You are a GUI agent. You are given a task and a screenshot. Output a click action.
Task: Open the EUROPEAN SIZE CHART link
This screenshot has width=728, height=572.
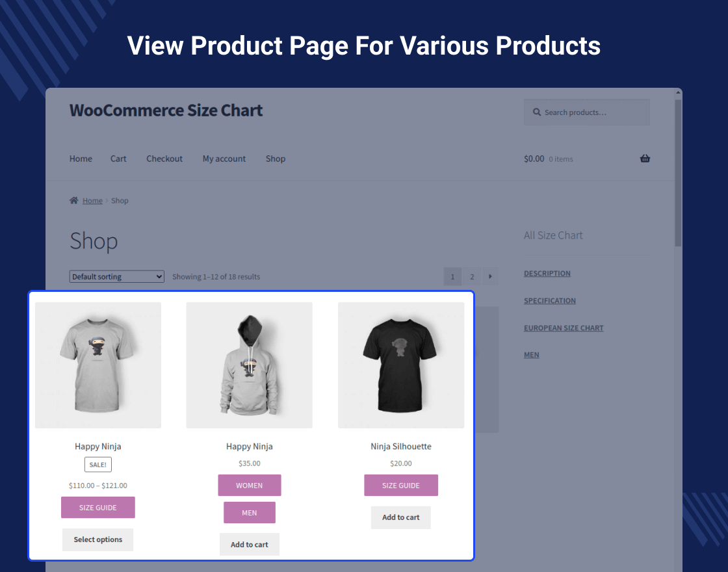click(x=563, y=328)
